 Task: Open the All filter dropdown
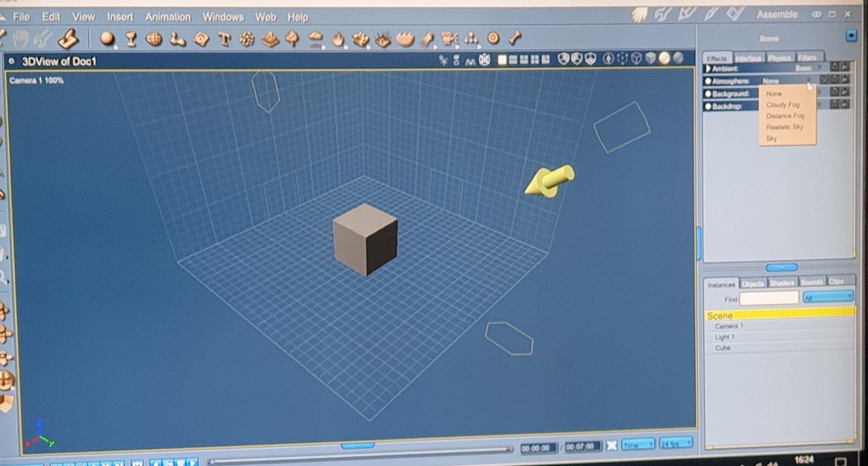[x=828, y=298]
